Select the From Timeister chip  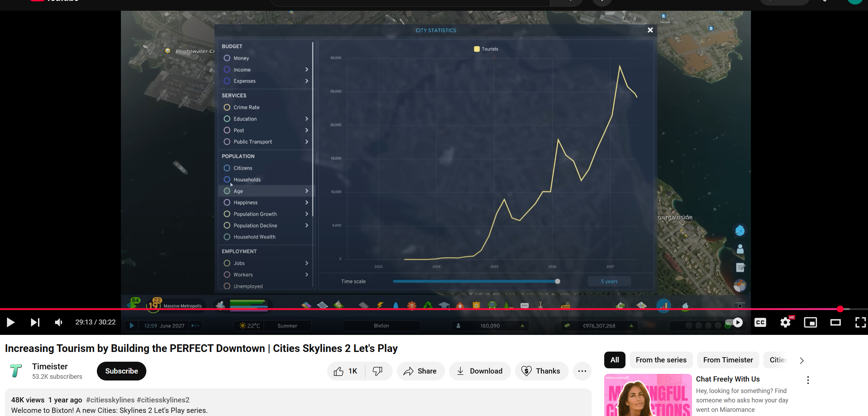point(728,360)
